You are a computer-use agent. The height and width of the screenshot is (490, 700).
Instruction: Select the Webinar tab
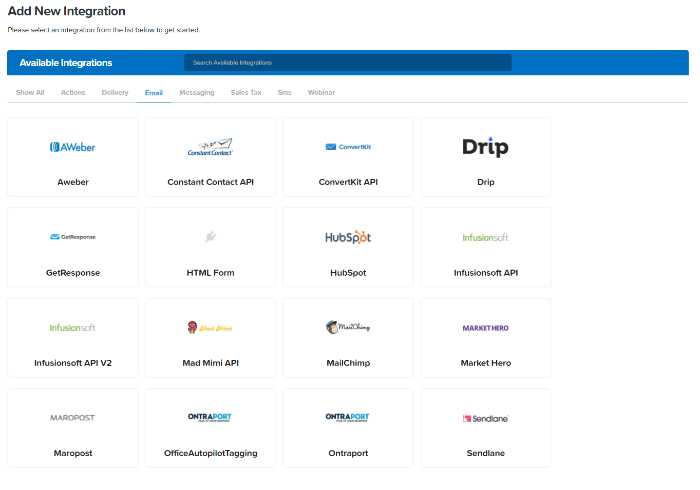click(x=321, y=92)
